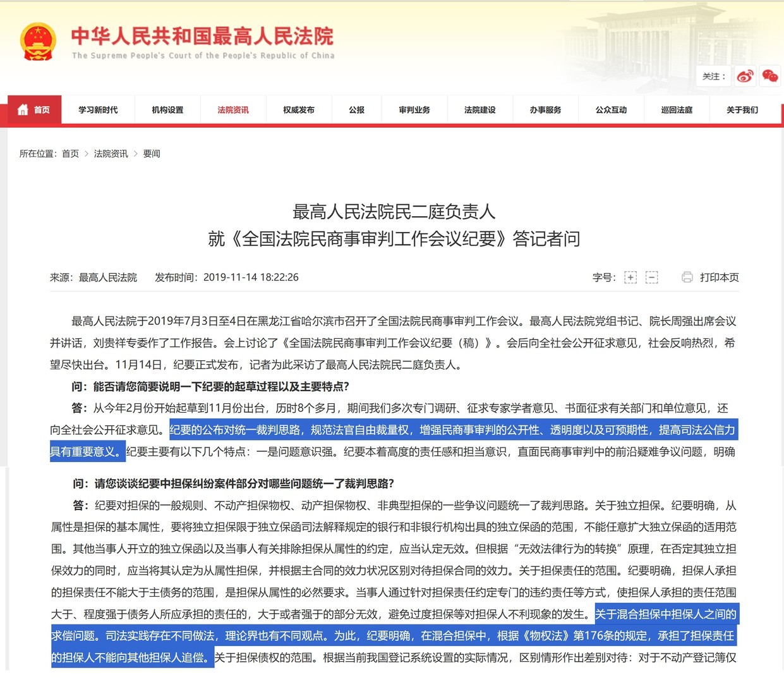Click the printer icon
This screenshot has height=682, width=784.
(x=687, y=277)
